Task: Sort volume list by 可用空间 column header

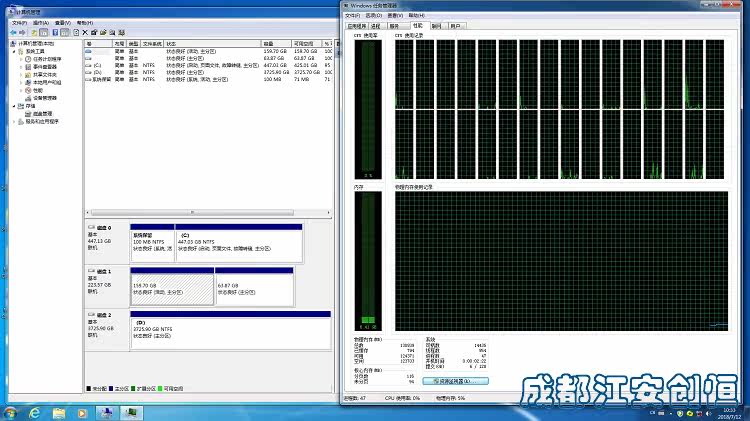Action: (307, 44)
